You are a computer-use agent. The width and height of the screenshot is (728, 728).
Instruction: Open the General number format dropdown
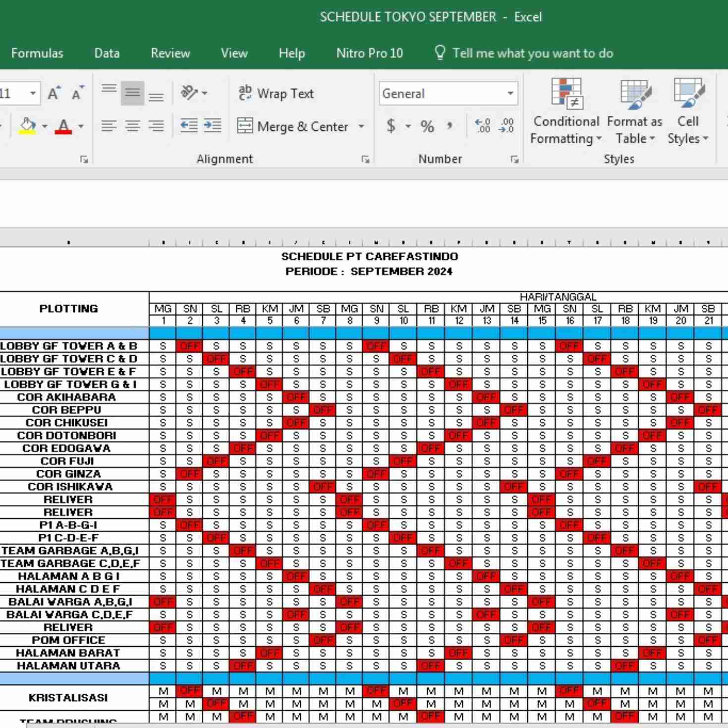pos(510,93)
